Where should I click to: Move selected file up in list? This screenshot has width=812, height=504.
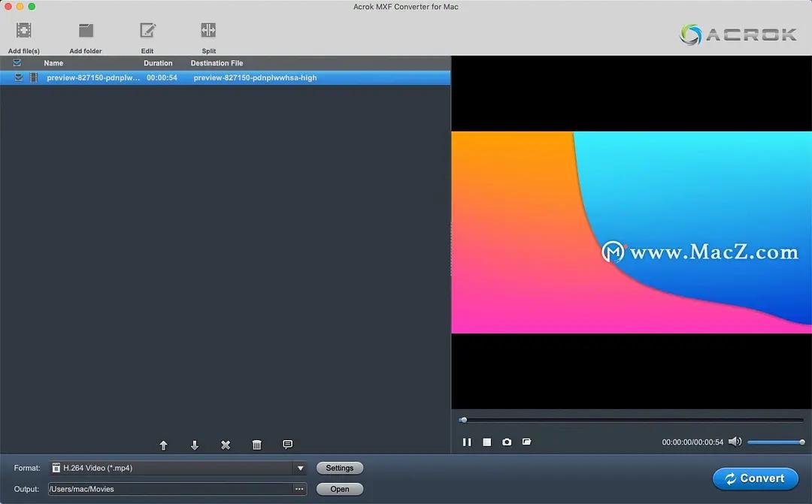[163, 445]
